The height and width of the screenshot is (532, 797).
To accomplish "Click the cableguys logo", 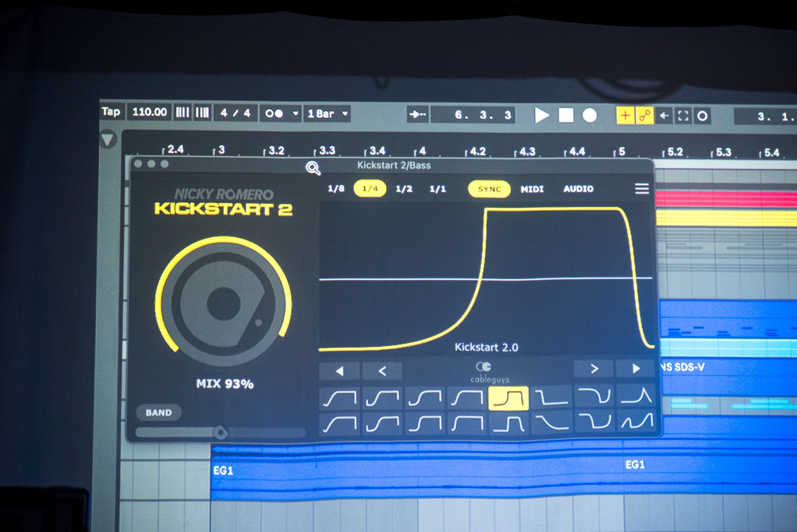I will coord(489,372).
